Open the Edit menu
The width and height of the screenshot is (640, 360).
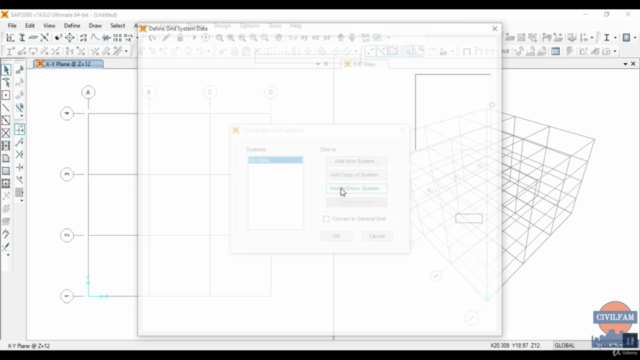pyautogui.click(x=30, y=26)
